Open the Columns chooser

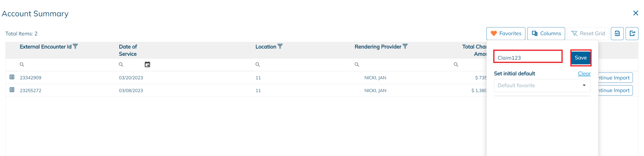pyautogui.click(x=546, y=33)
